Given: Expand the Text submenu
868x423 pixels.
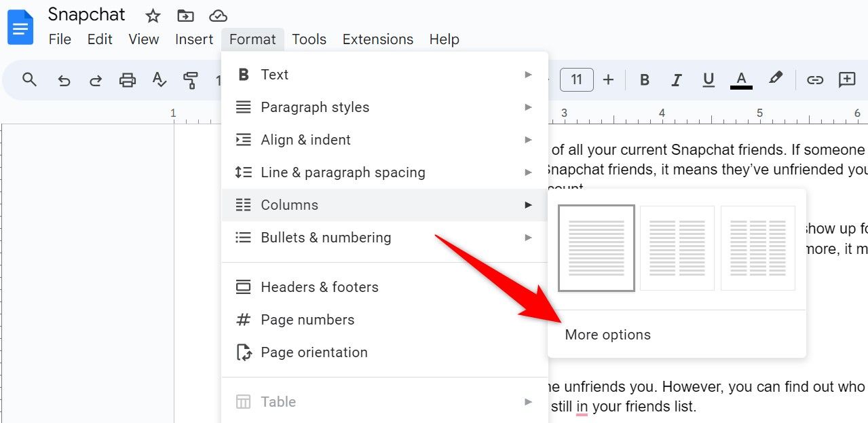Looking at the screenshot, I should point(385,75).
